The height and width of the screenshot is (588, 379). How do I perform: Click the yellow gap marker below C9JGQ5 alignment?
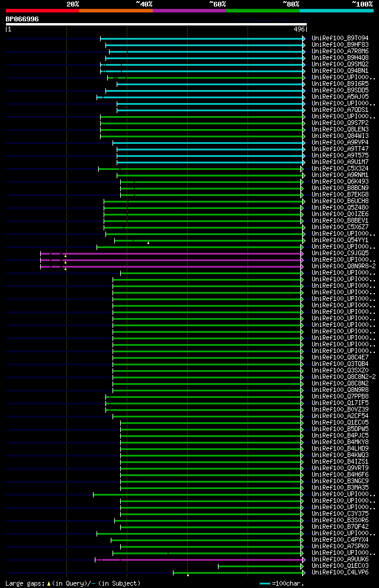[66, 256]
